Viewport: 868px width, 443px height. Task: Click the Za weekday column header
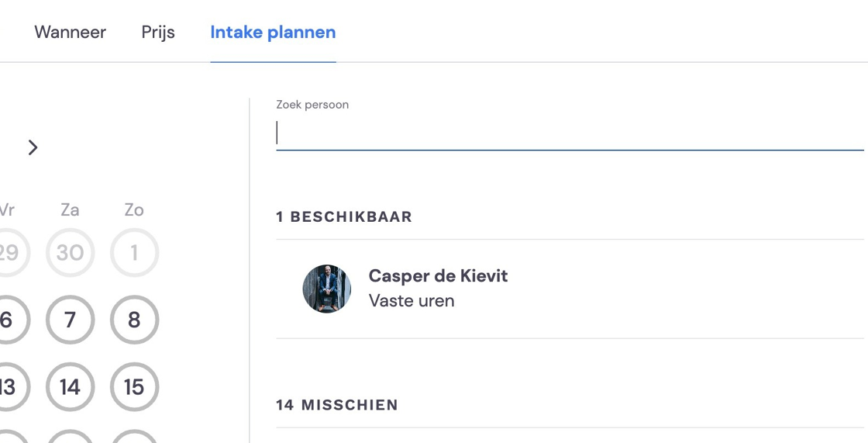point(70,210)
